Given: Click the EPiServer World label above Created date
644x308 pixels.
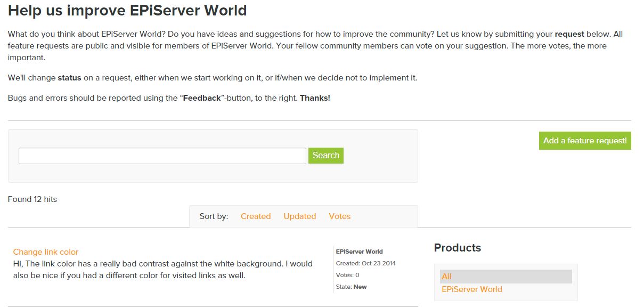Looking at the screenshot, I should click(x=360, y=251).
